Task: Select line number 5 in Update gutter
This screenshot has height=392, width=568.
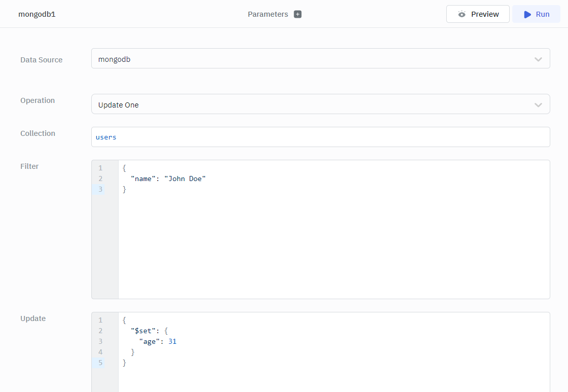Action: pos(100,363)
